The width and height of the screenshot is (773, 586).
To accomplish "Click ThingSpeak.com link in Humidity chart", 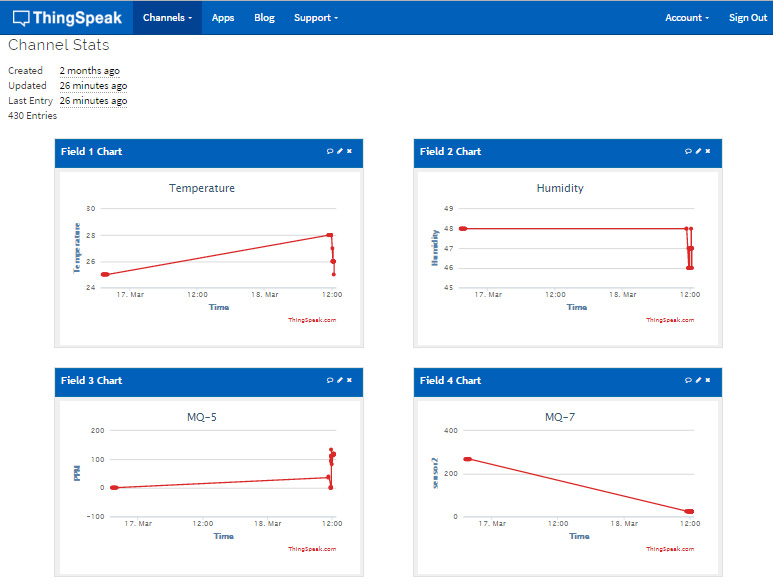I will 670,320.
